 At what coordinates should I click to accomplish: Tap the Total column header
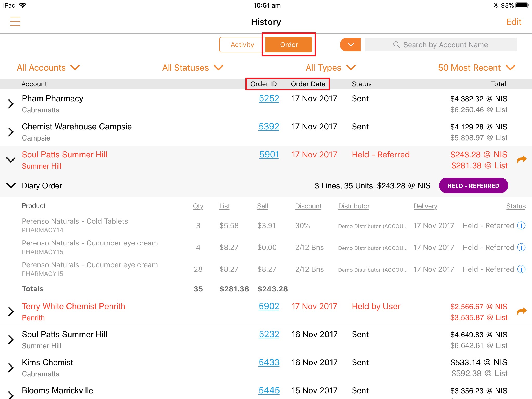498,84
